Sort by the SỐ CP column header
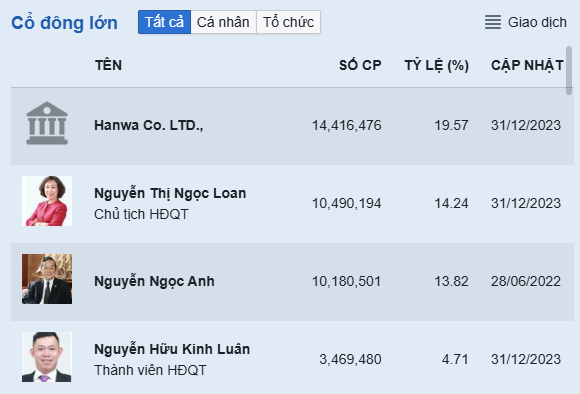 [x=360, y=65]
